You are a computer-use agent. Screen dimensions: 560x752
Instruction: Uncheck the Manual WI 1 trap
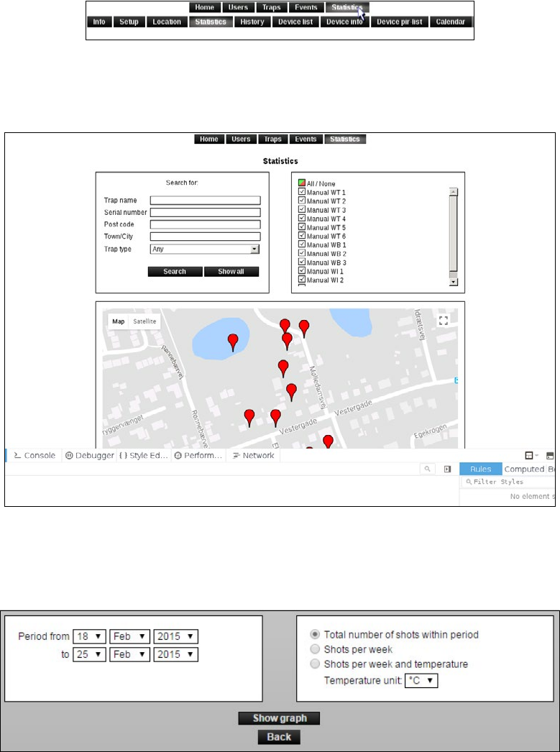point(302,271)
